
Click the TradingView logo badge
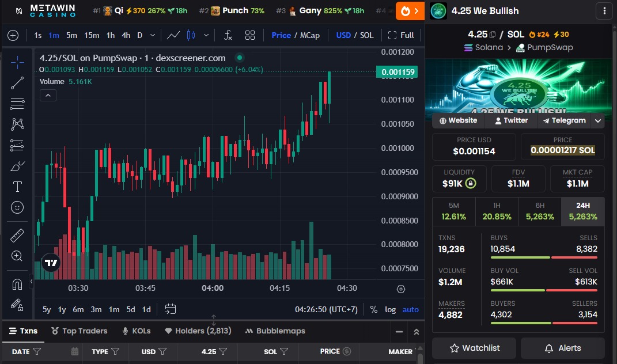(x=51, y=263)
